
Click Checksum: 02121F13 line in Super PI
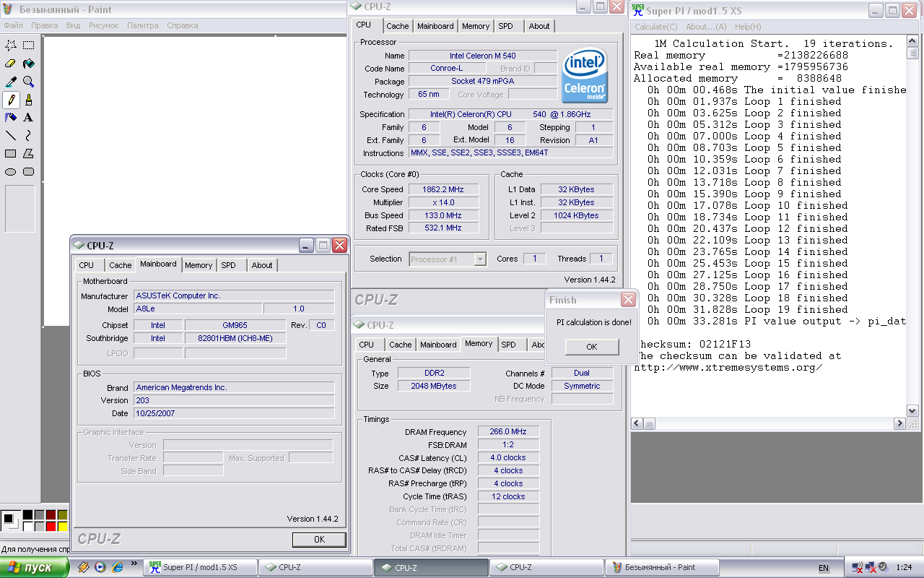pos(693,344)
